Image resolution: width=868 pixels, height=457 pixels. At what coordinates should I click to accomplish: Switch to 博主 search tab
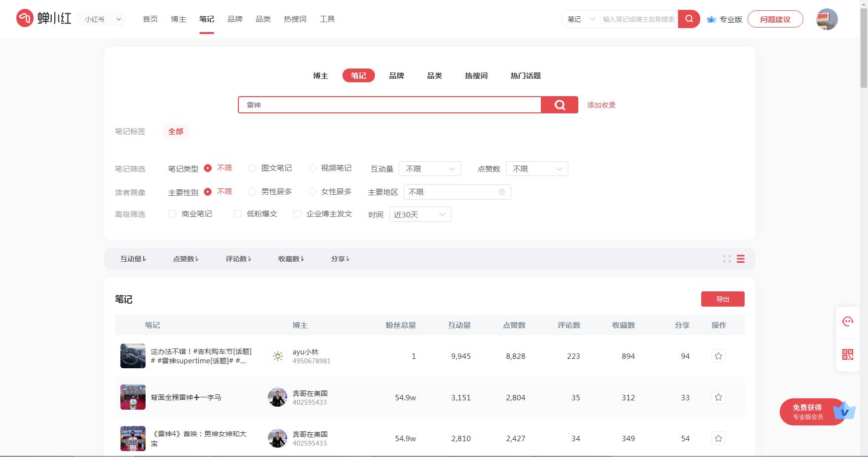tap(320, 75)
